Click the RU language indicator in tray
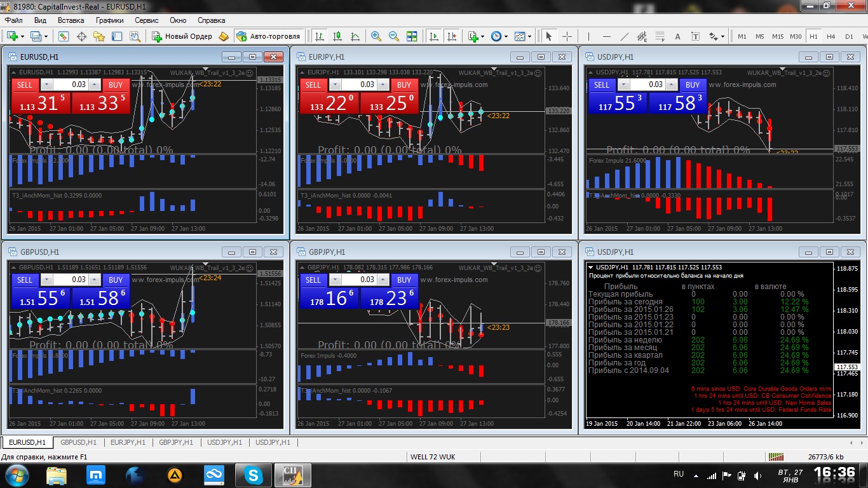Screen dimensions: 868x488 tap(679, 474)
